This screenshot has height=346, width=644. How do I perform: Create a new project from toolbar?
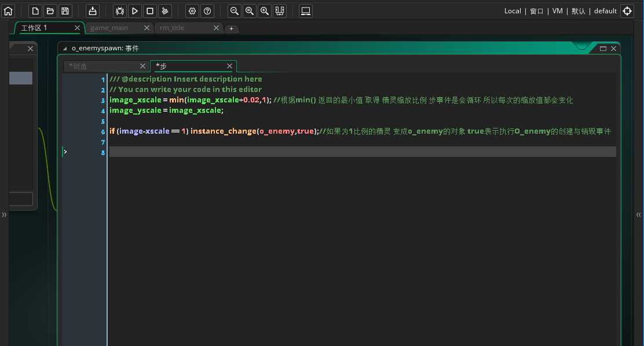pyautogui.click(x=35, y=11)
